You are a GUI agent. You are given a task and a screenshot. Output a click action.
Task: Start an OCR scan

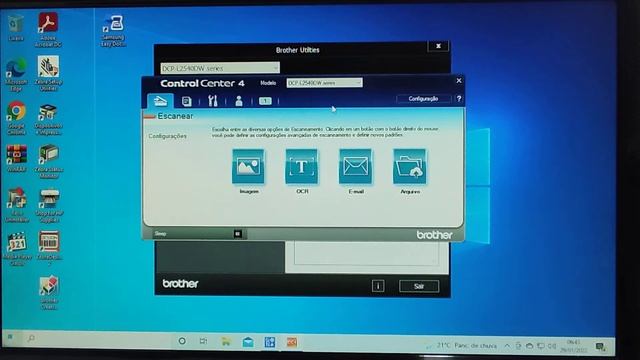302,167
